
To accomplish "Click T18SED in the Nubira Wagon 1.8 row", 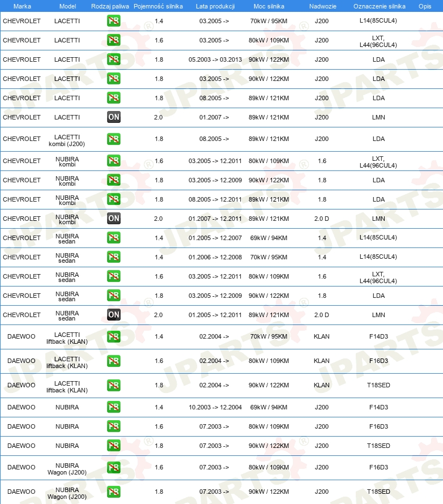I will click(378, 492).
